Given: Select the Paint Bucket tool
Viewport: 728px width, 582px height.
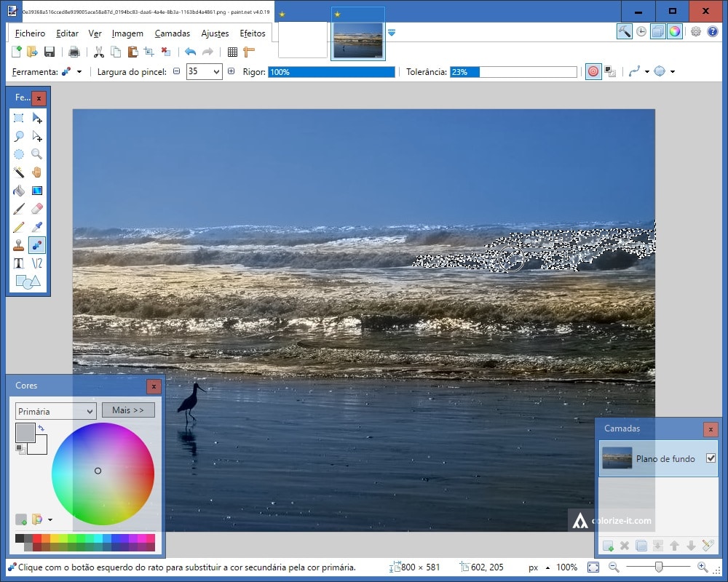Looking at the screenshot, I should click(x=19, y=191).
